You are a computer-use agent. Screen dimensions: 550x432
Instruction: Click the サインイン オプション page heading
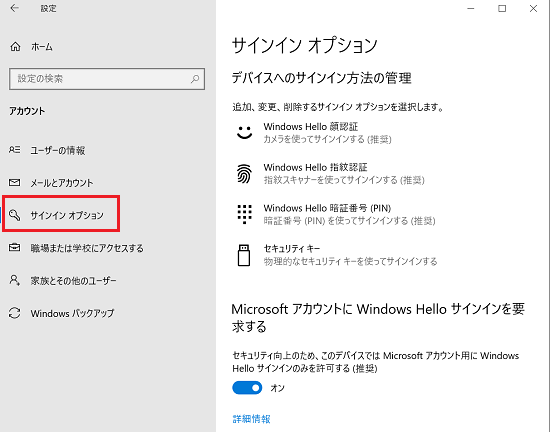click(304, 45)
